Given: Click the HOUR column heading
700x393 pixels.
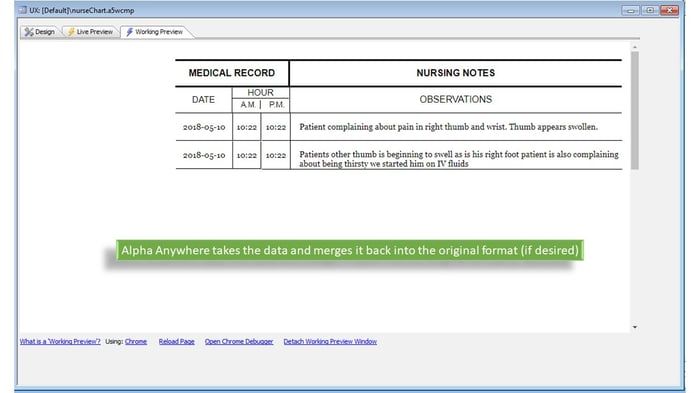Looking at the screenshot, I should pyautogui.click(x=260, y=92).
